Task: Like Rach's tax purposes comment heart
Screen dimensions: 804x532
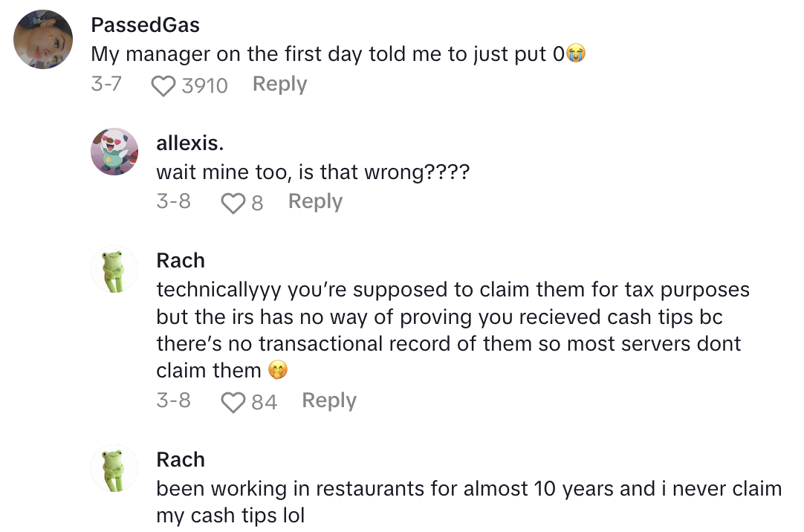Action: tap(233, 402)
